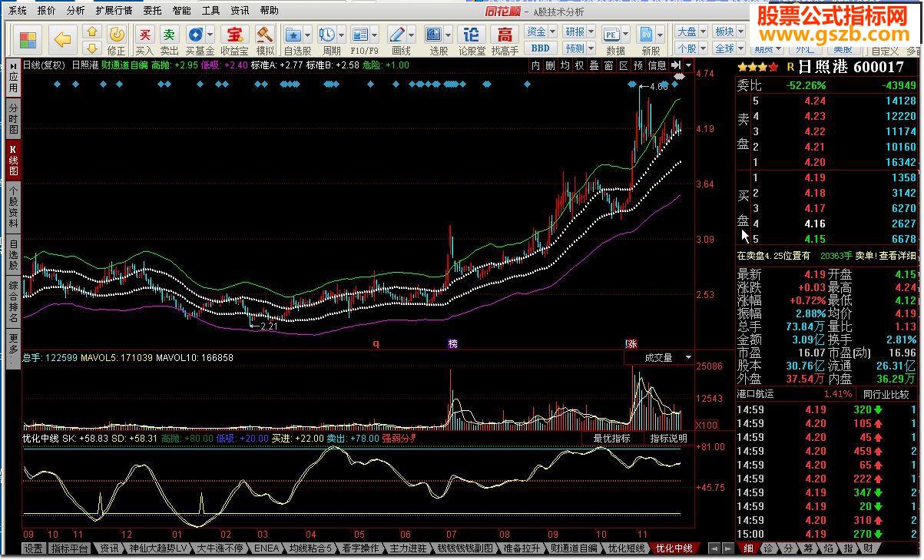Click the 同行业比较 link

pos(886,394)
